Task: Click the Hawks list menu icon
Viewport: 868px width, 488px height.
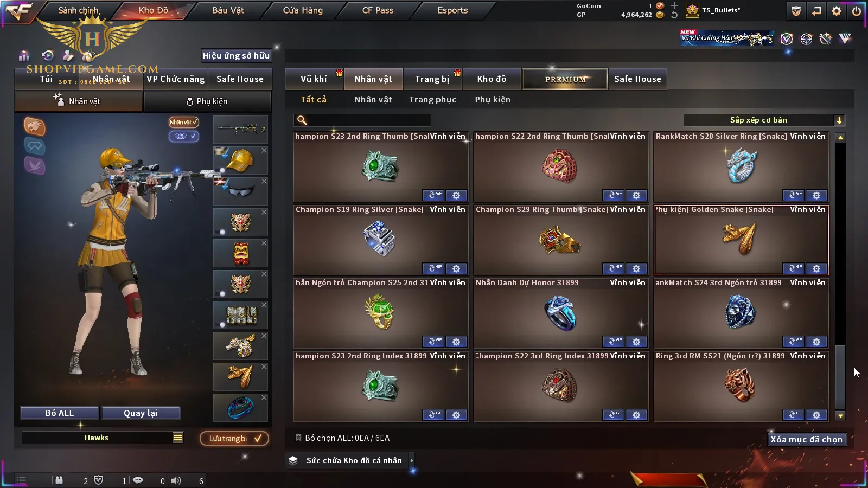Action: [178, 438]
